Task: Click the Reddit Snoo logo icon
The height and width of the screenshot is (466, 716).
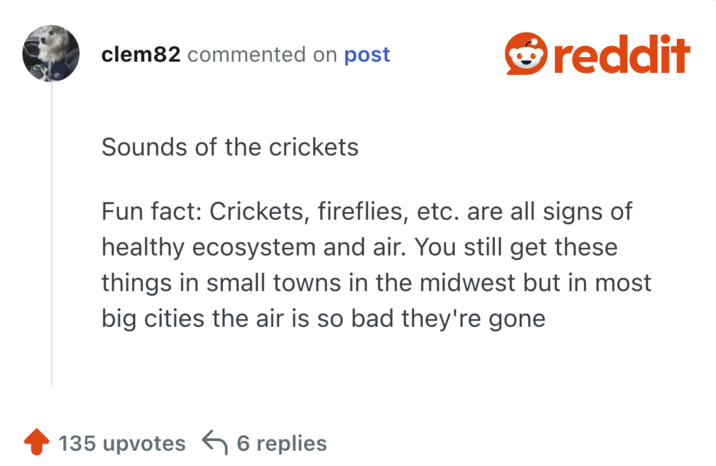Action: click(x=523, y=54)
